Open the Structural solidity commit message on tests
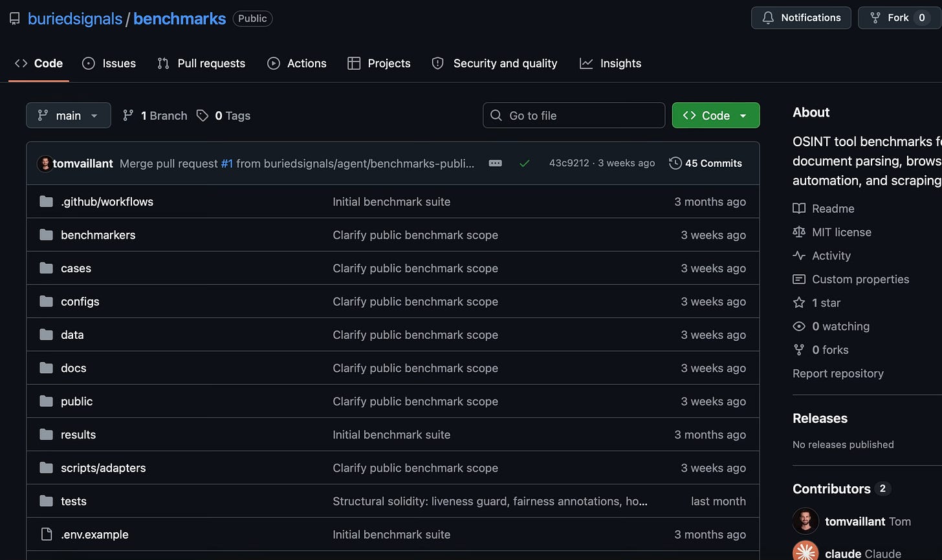942x560 pixels. [490, 501]
